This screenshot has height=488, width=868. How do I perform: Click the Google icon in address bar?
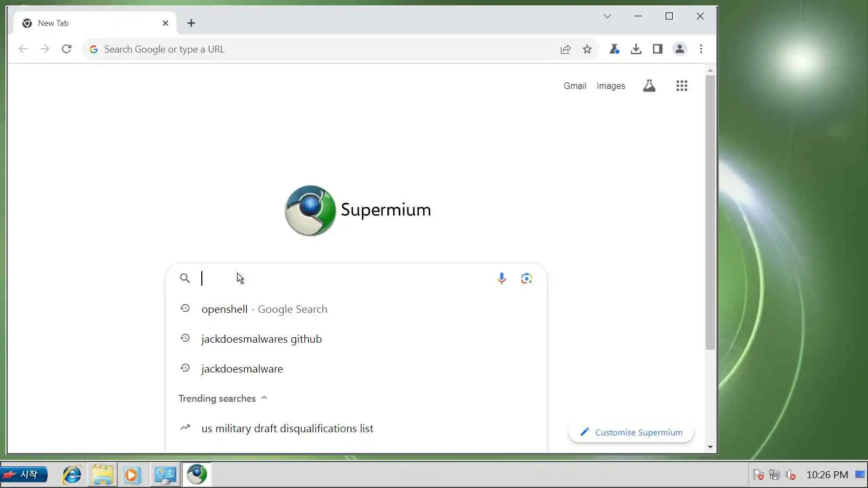[93, 49]
